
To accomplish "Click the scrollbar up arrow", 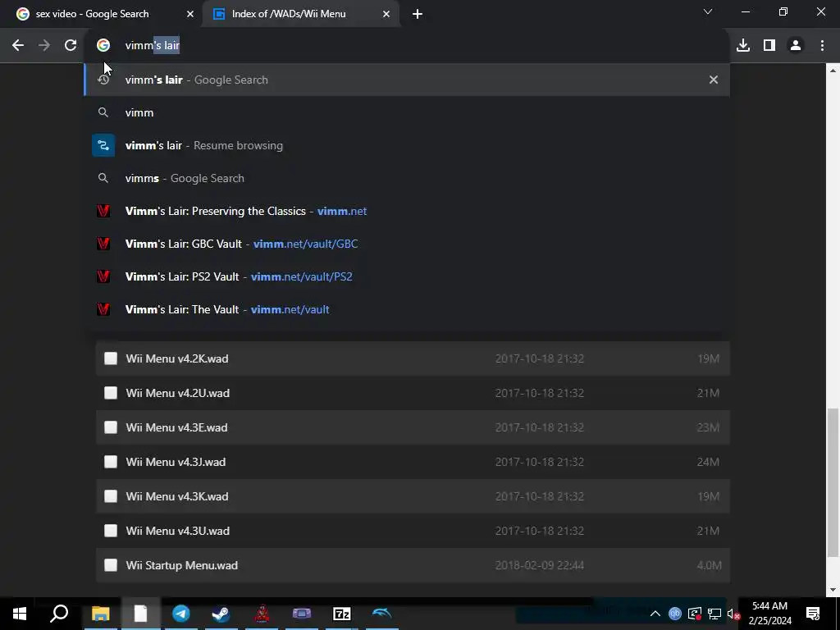I will click(x=833, y=70).
